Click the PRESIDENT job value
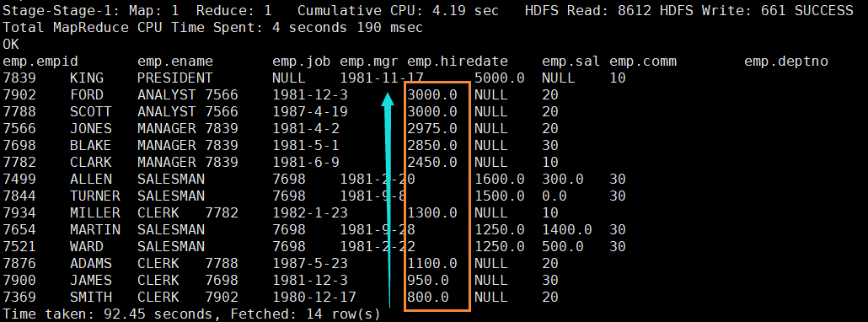Image resolution: width=868 pixels, height=322 pixels. (175, 78)
